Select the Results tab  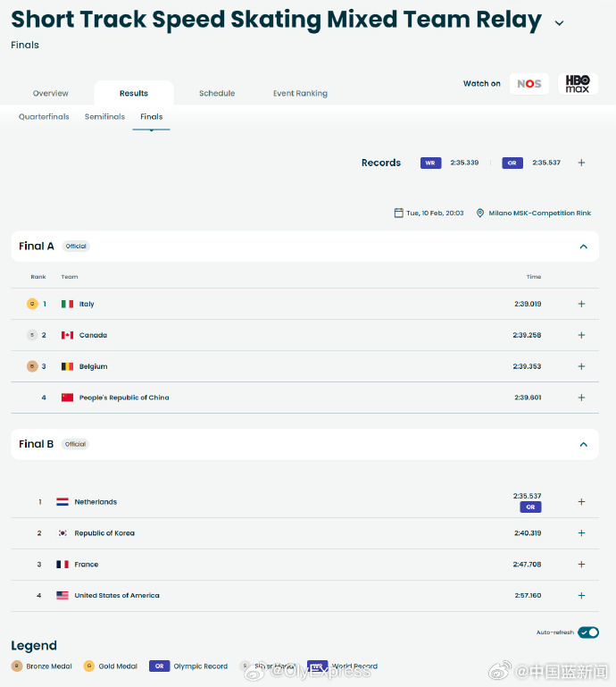click(x=134, y=93)
